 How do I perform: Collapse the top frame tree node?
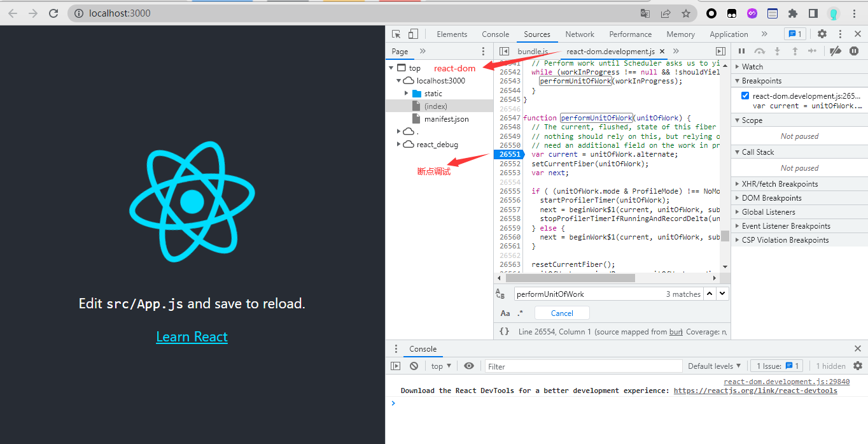391,68
